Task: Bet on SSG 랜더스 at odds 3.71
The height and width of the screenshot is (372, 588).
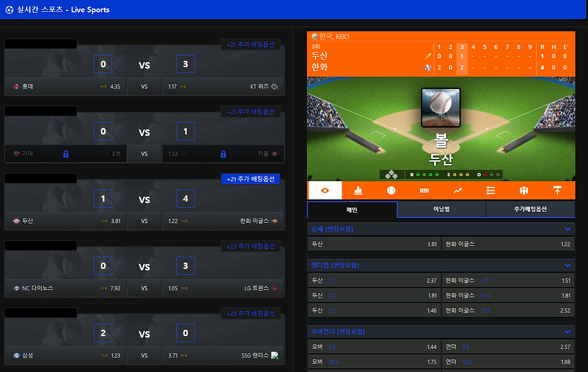Action: (223, 356)
